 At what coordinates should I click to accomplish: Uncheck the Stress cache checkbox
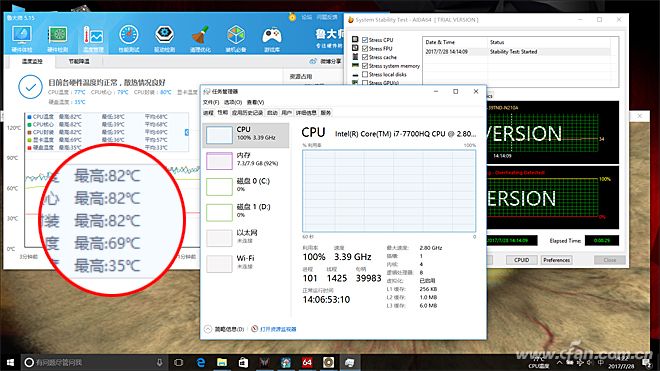[365, 57]
